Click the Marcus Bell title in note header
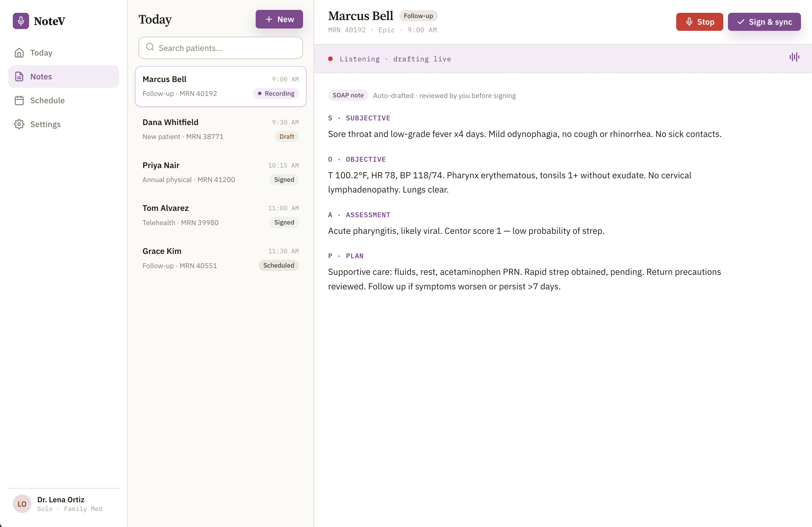The width and height of the screenshot is (812, 527). point(361,16)
